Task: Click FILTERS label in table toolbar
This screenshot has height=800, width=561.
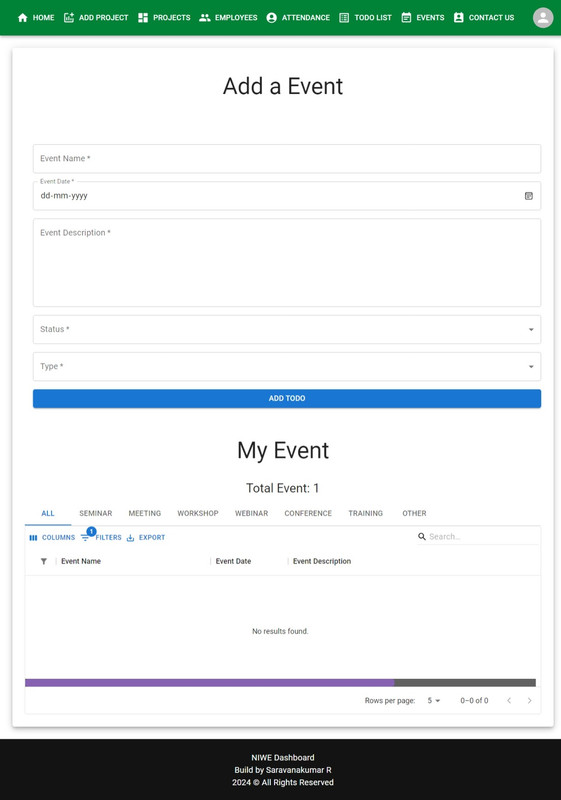Action: 109,538
